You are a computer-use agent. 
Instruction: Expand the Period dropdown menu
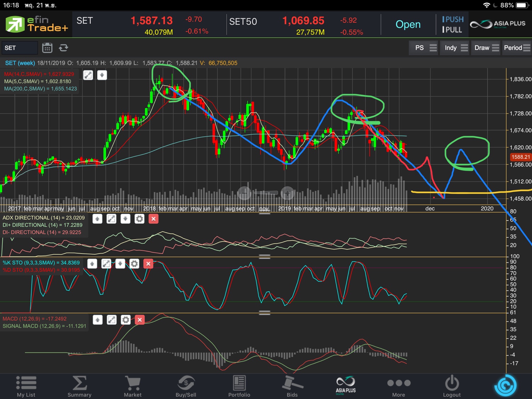click(517, 48)
